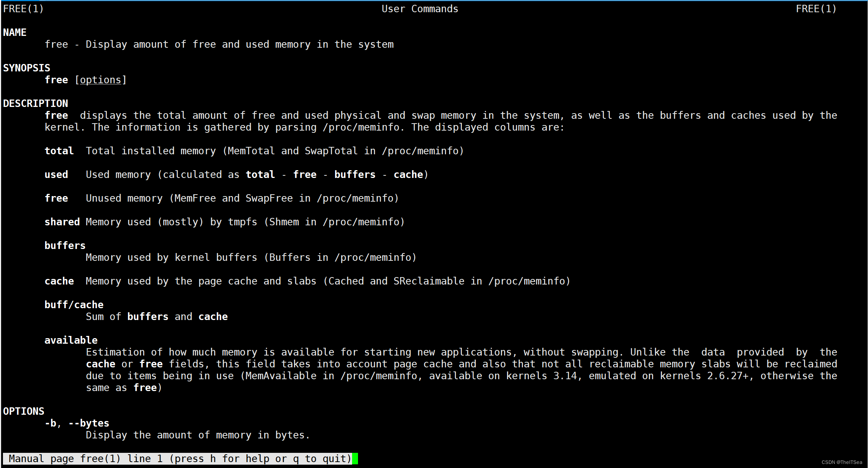This screenshot has height=468, width=868.
Task: Click the '-b, --bytes' option text
Action: [77, 423]
